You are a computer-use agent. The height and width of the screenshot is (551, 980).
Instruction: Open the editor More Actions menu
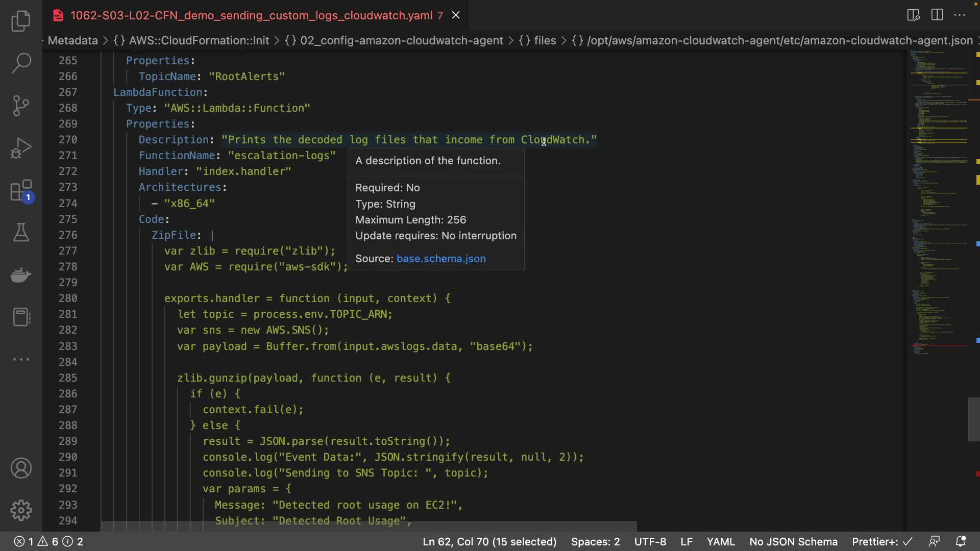(x=960, y=15)
